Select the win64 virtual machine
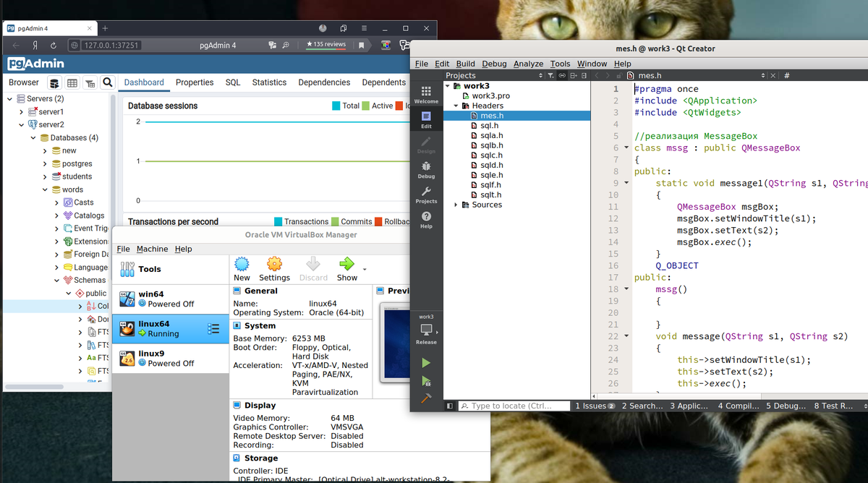The image size is (868, 483). 171,299
